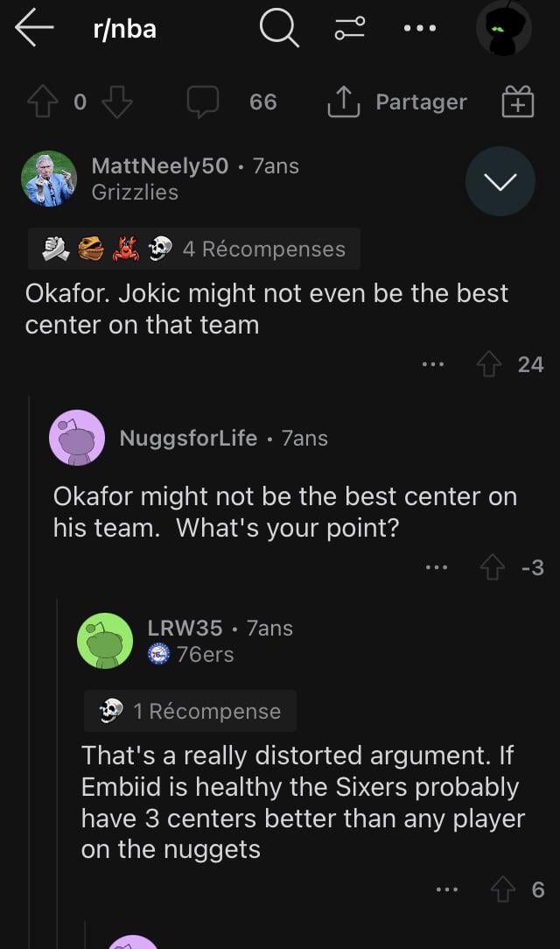Image resolution: width=560 pixels, height=949 pixels.
Task: Upvote MattNeely50's comment
Action: [491, 364]
